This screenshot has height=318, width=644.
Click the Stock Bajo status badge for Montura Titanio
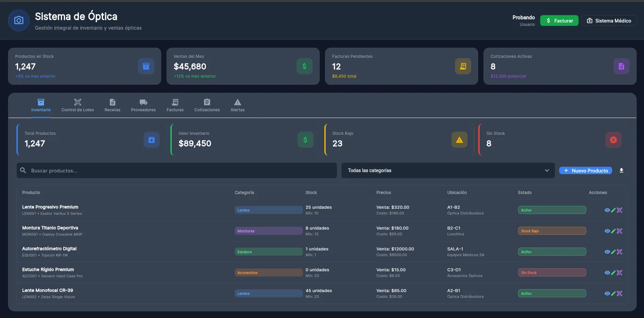coord(552,231)
